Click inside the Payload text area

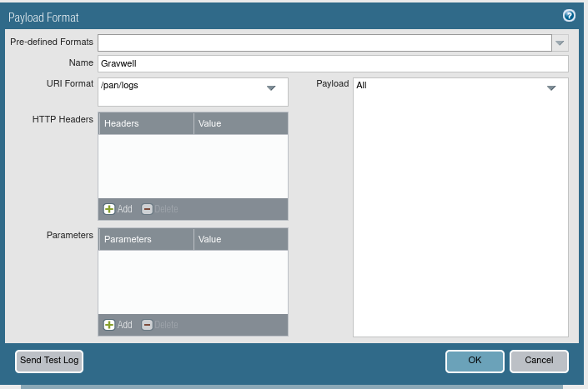coord(460,207)
